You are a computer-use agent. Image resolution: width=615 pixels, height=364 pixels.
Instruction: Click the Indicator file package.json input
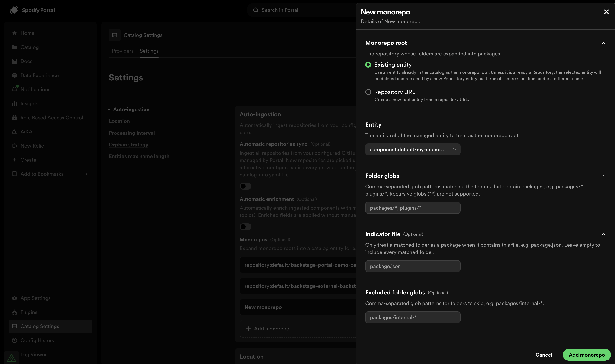[x=413, y=266]
